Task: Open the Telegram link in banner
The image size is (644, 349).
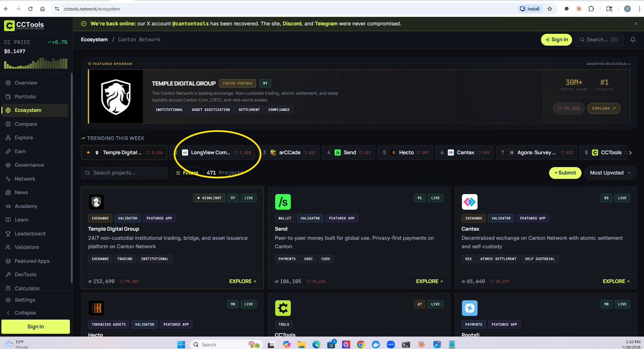Action: [x=325, y=24]
